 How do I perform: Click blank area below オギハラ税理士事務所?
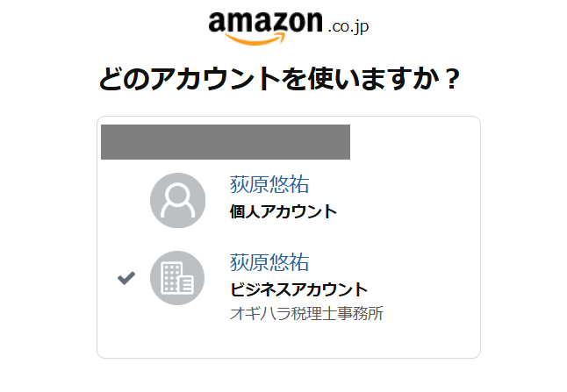coord(306,340)
